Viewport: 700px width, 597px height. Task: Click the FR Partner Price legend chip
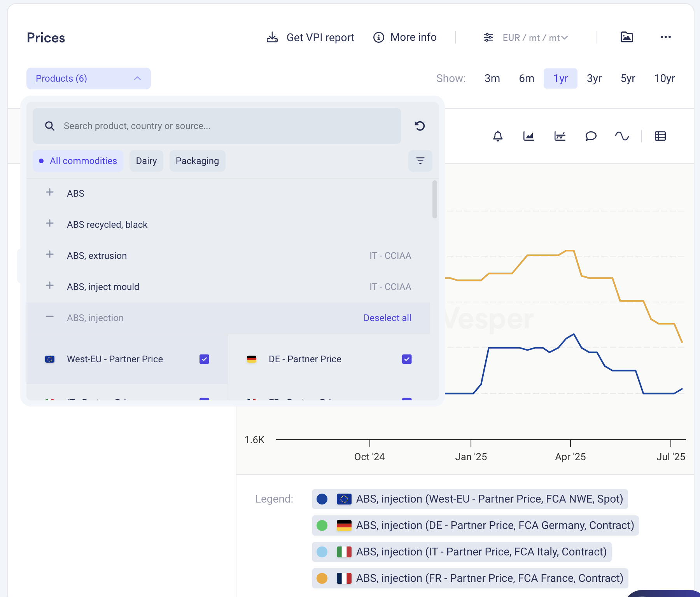(x=470, y=578)
